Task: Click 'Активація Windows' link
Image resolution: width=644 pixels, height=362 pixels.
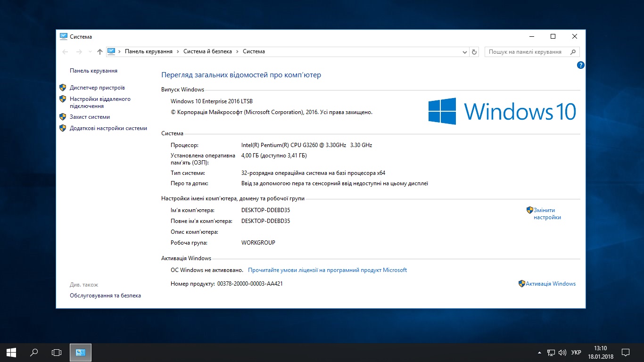Action: click(x=550, y=284)
